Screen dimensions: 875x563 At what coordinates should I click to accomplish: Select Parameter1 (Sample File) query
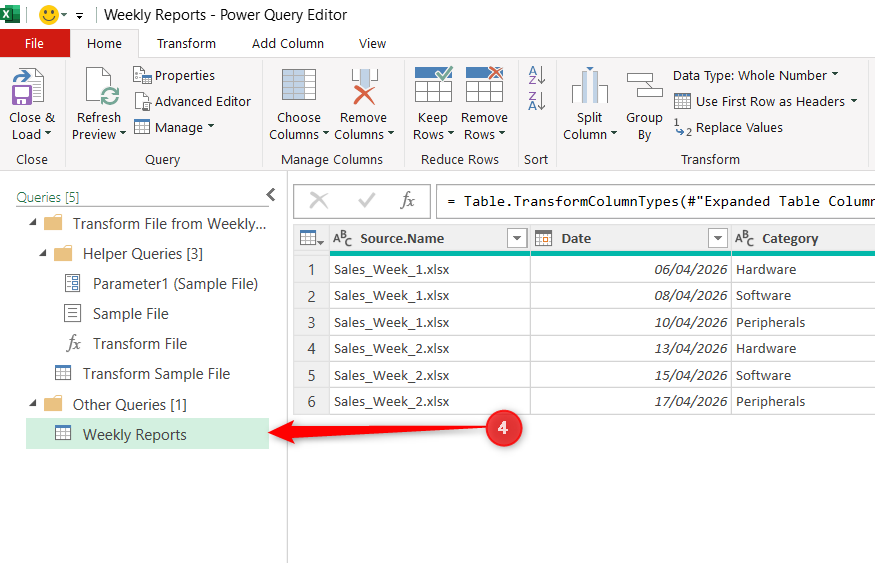[x=161, y=283]
